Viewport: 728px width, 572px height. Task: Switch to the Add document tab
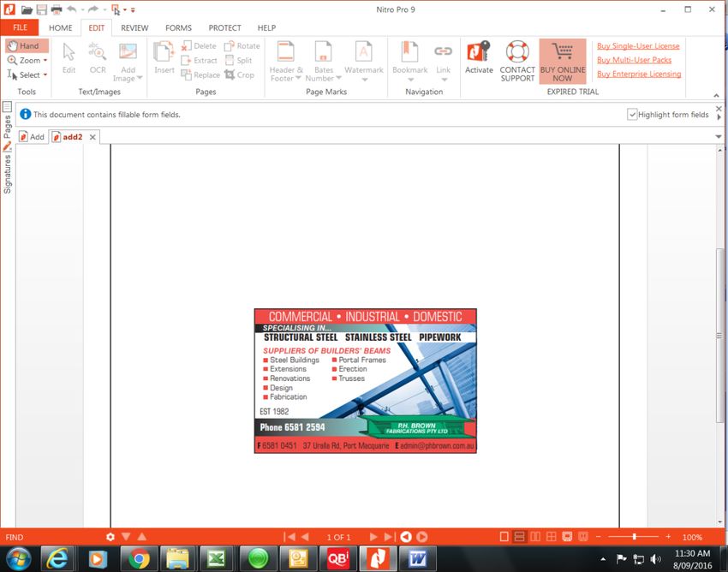(32, 136)
